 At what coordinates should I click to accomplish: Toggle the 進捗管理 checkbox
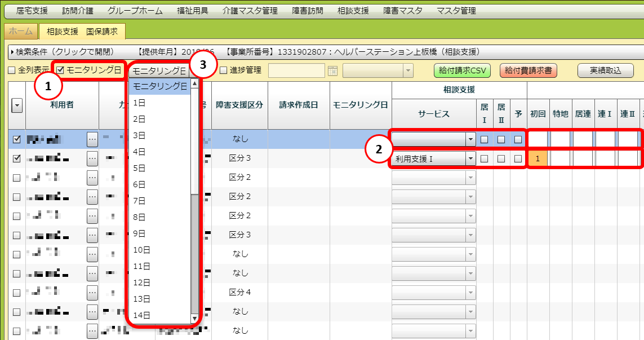223,70
